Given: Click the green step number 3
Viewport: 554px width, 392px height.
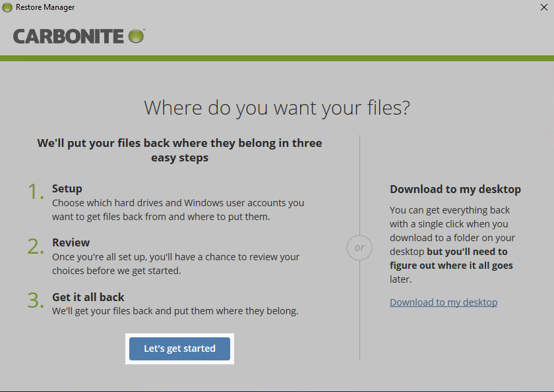Looking at the screenshot, I should tap(36, 300).
